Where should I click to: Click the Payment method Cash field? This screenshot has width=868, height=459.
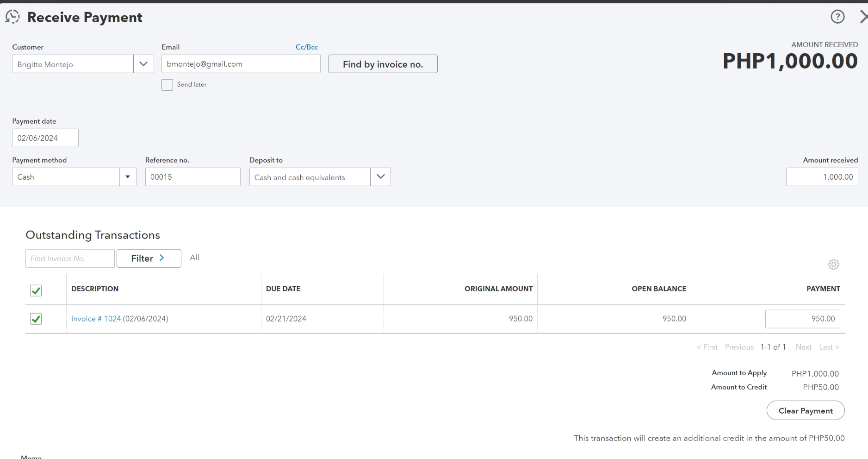[x=66, y=177]
